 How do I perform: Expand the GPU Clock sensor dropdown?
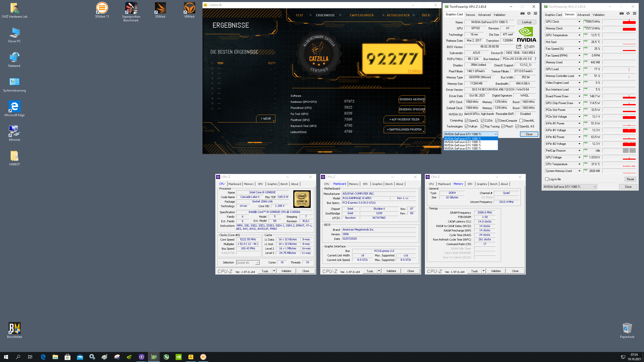(x=579, y=22)
